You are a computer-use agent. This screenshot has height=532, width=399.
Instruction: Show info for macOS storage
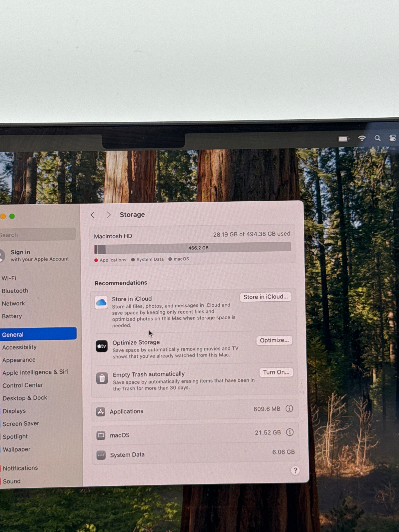[290, 432]
